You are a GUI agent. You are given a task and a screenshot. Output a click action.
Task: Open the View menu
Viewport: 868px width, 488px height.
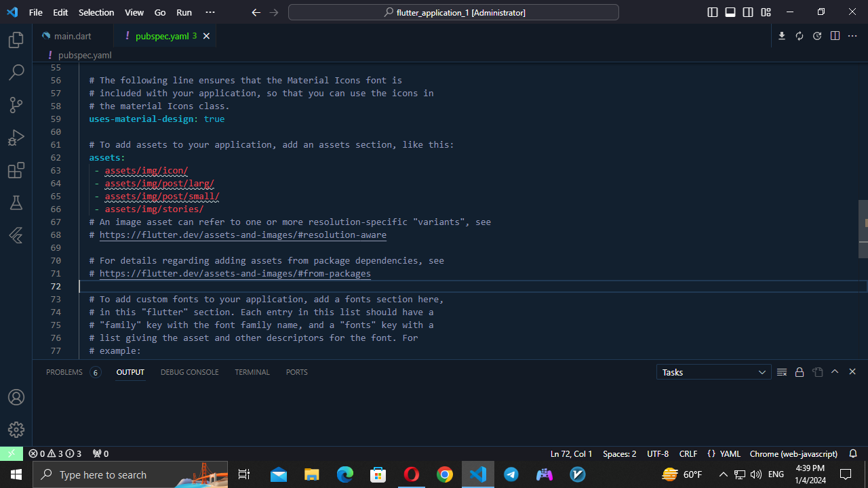pyautogui.click(x=134, y=12)
